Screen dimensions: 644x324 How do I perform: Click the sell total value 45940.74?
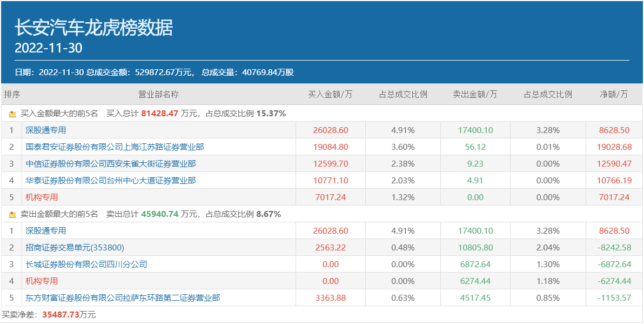coord(159,214)
